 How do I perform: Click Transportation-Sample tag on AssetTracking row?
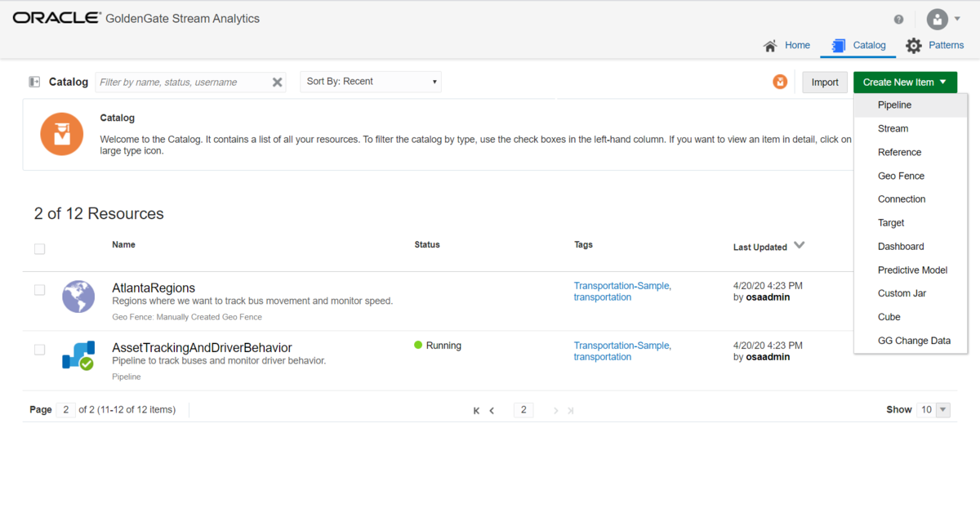pyautogui.click(x=622, y=346)
